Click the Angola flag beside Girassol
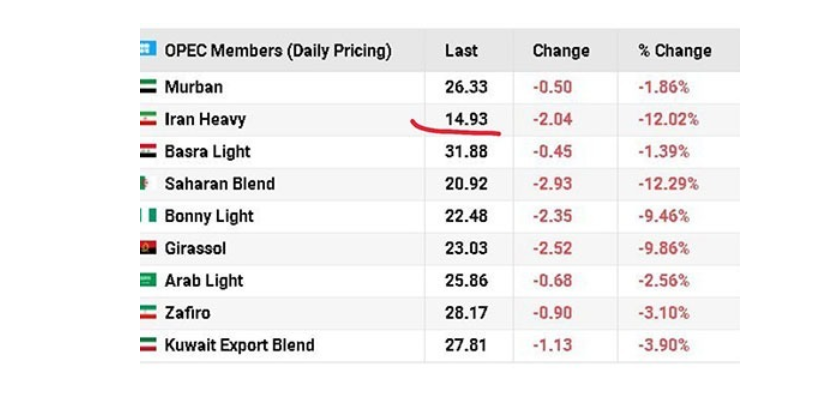814x398 pixels. click(x=148, y=248)
